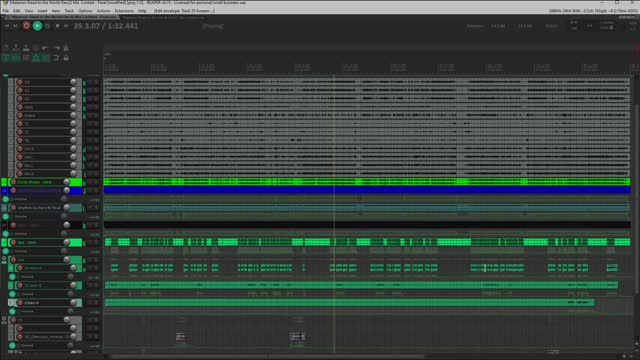Open the View menu
The image size is (640, 360).
pos(29,11)
